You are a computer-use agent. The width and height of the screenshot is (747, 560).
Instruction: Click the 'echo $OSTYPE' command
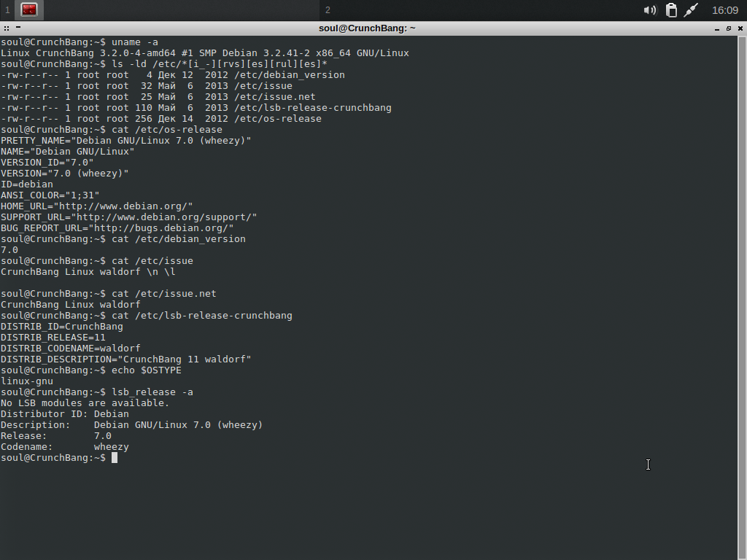pyautogui.click(x=146, y=370)
